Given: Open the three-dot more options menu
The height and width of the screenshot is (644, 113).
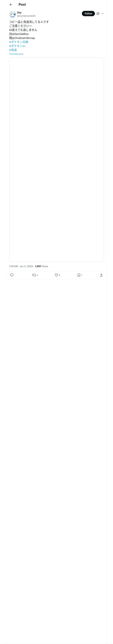Looking at the screenshot, I should coord(102,14).
